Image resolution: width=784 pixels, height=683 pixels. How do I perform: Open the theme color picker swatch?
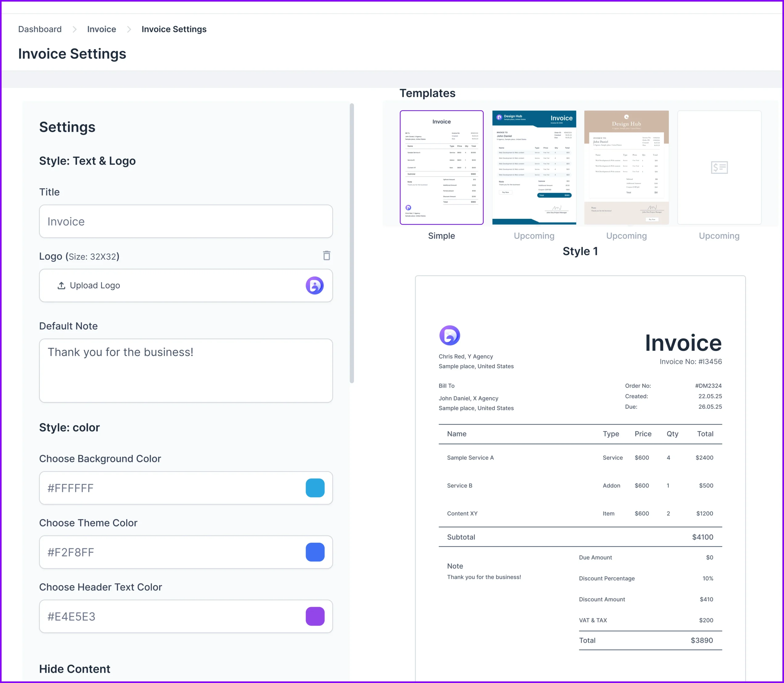coord(315,552)
